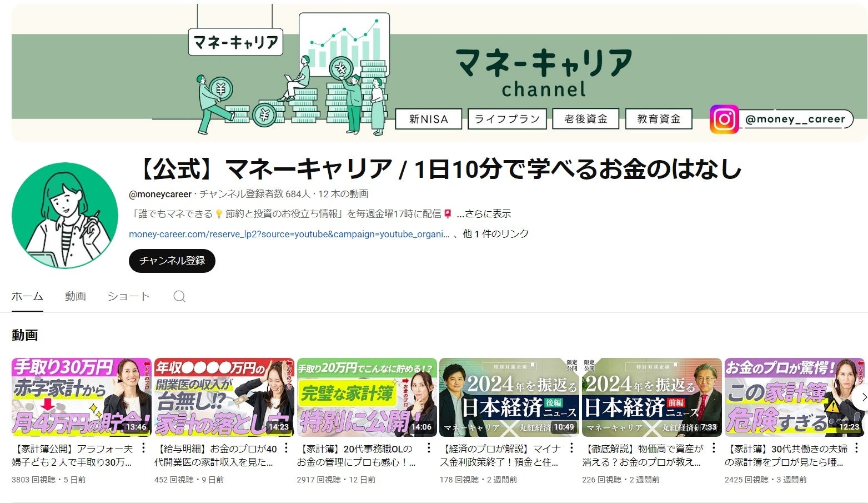Open the 【経済のプロが解説】マイナス金利 title
This screenshot has height=503, width=868.
point(500,455)
